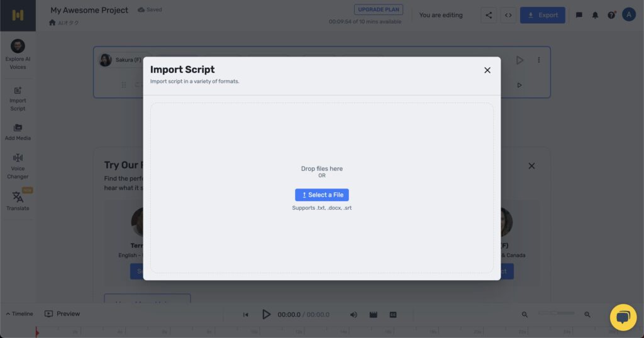Open the Translate tool
This screenshot has height=338, width=644.
pos(18,200)
